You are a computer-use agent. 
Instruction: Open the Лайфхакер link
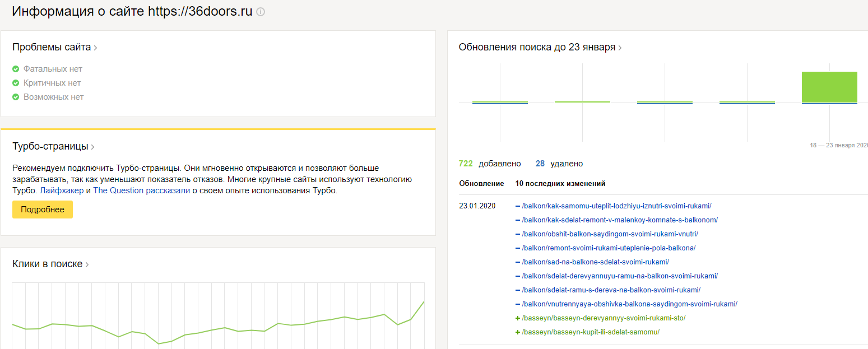point(62,190)
